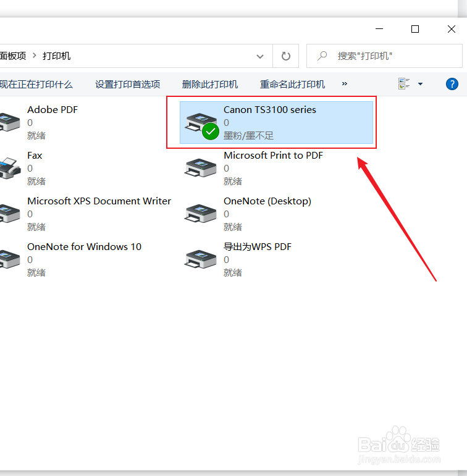The width and height of the screenshot is (467, 476).
Task: Click 就绪 status under 导出为WPS PDF
Action: [x=233, y=273]
